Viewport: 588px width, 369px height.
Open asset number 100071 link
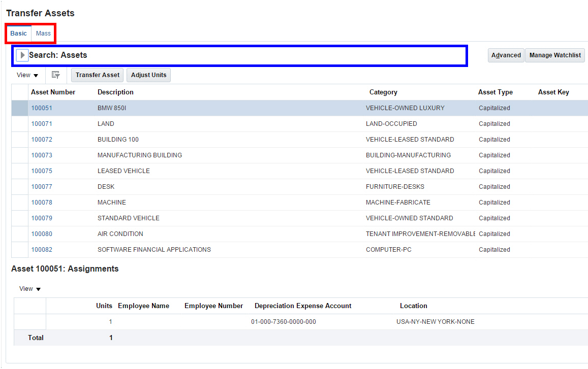[x=42, y=124]
